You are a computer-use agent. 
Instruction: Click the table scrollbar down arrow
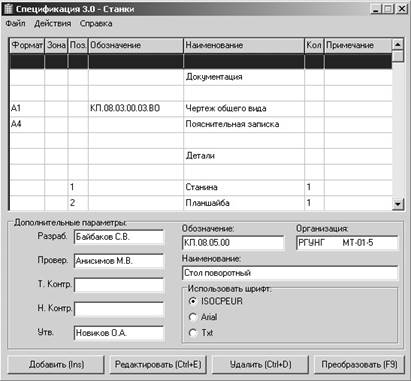[398, 203]
